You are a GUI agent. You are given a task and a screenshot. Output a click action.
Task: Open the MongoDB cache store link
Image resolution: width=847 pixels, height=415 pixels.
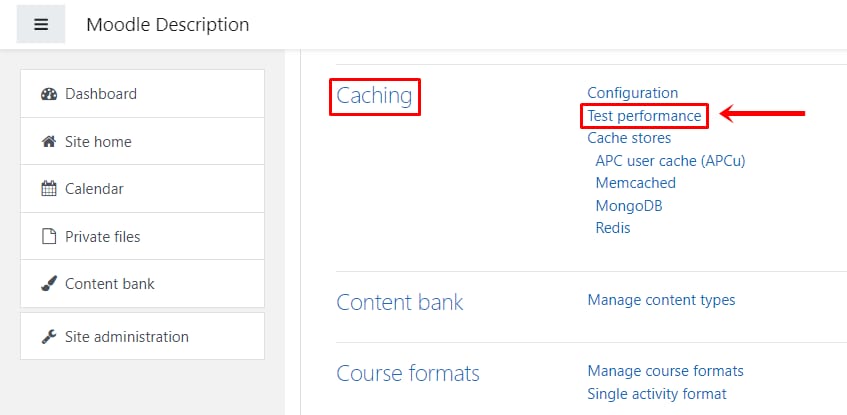click(x=629, y=205)
